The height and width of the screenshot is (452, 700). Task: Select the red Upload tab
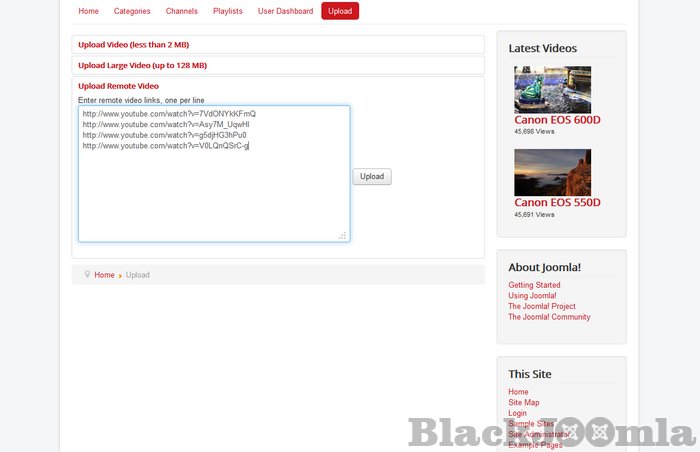[x=340, y=11]
